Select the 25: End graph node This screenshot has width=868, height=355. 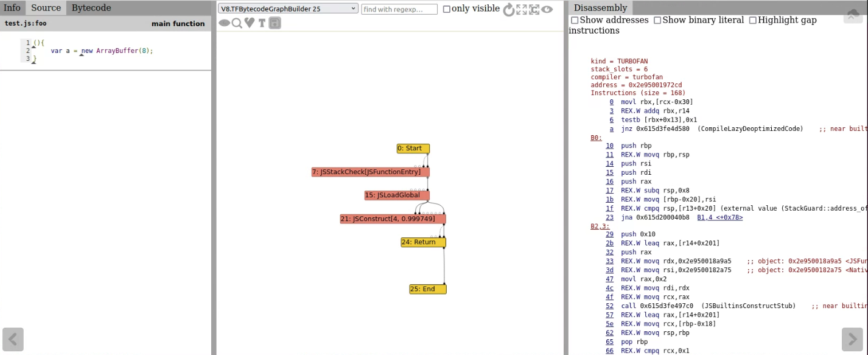click(428, 289)
